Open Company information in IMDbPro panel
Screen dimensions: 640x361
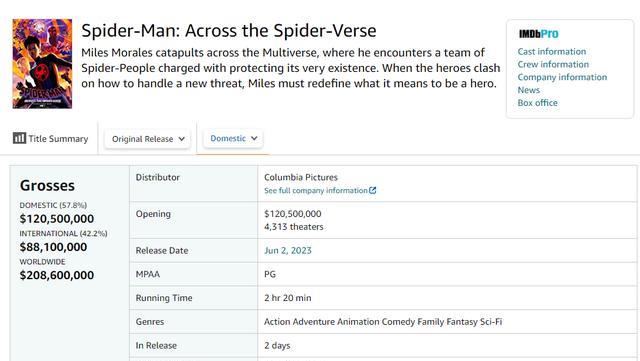pos(562,77)
